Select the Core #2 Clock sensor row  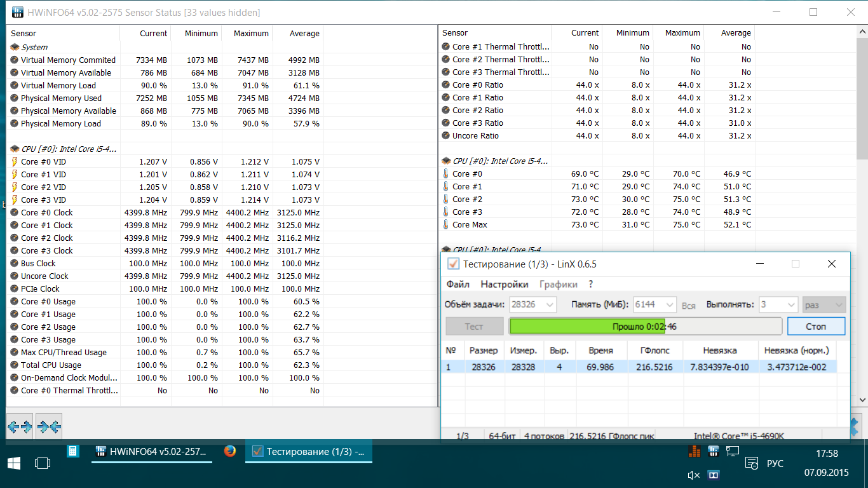(x=165, y=238)
